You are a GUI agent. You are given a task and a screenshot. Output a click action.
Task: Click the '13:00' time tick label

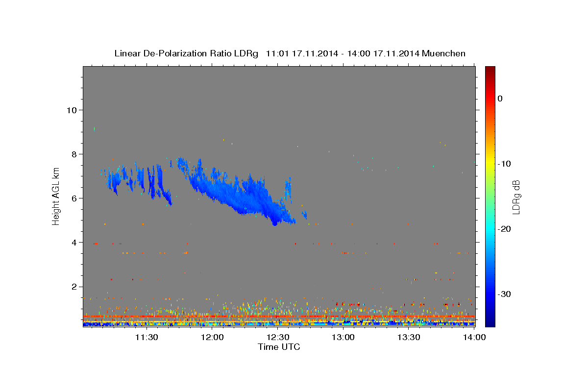[343, 337]
